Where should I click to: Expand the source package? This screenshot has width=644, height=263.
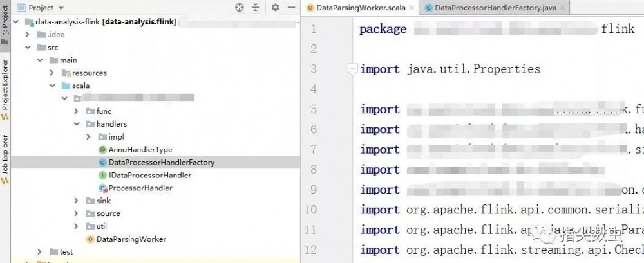[x=77, y=213]
